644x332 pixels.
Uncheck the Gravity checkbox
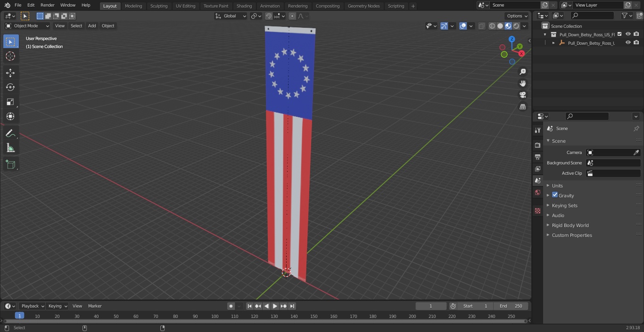tap(555, 195)
